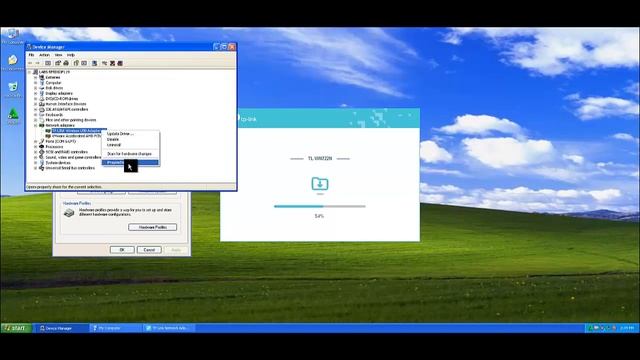Collapse the Network adapters category
The width and height of the screenshot is (640, 360).
coord(36,125)
